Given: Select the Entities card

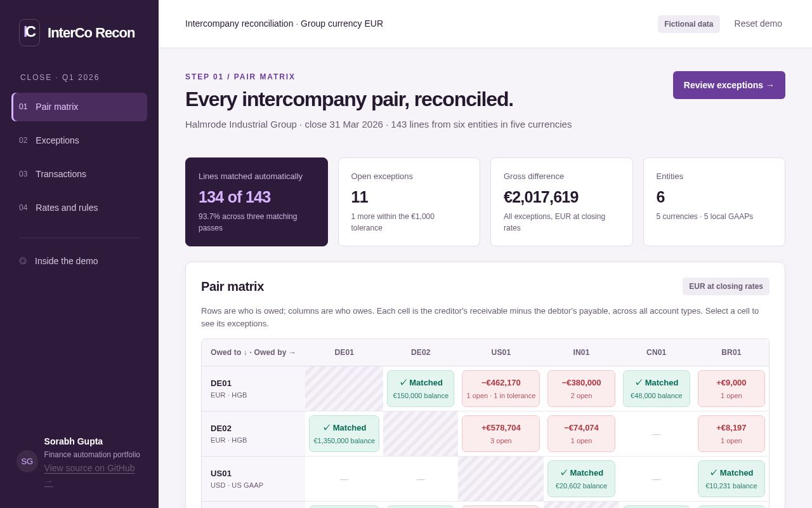Looking at the screenshot, I should (714, 202).
